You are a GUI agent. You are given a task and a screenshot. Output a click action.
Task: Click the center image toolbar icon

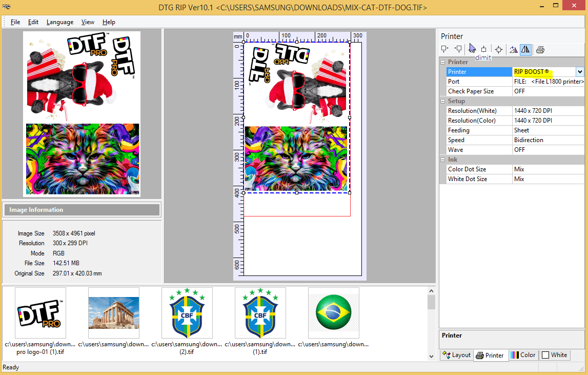tap(499, 49)
